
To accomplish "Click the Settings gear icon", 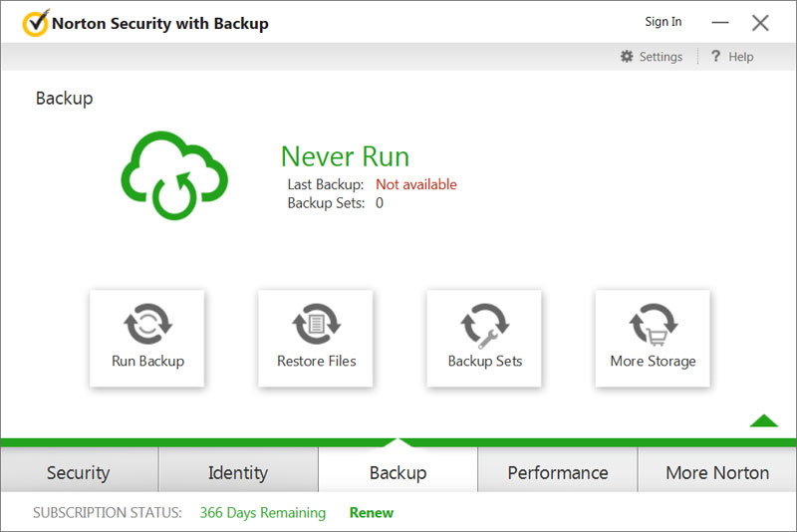I will 627,57.
